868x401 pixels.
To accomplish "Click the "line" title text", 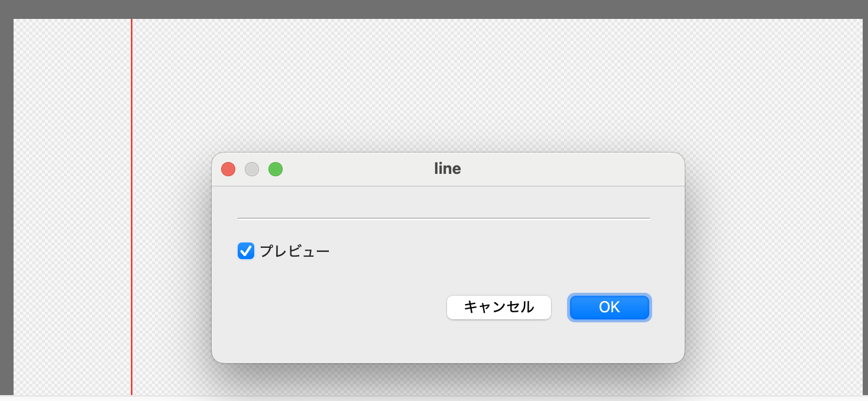I will [x=448, y=169].
